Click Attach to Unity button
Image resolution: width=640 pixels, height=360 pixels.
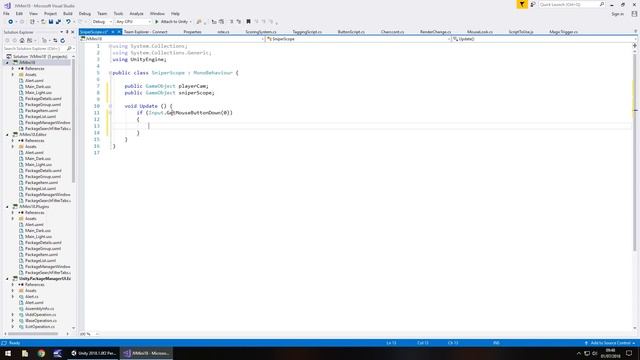point(173,22)
